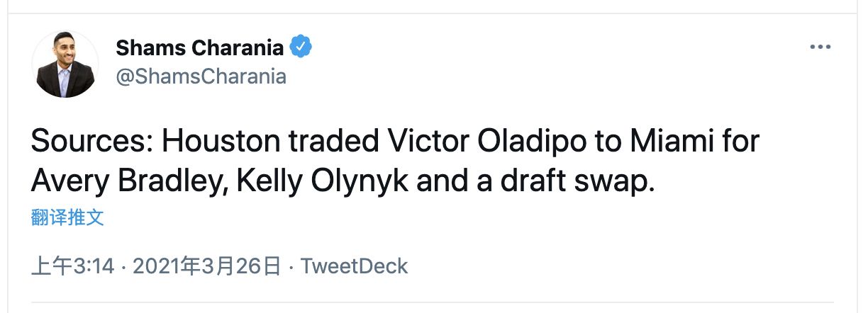The image size is (868, 313).
Task: Click the word "Sources:" in the tweet
Action: 91,142
